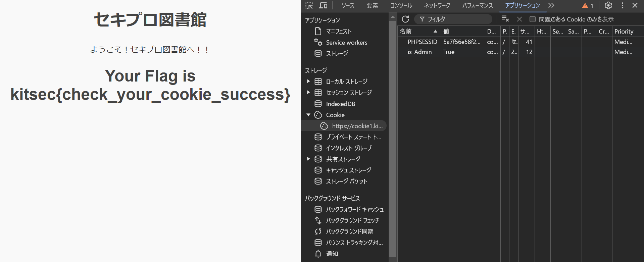Viewport: 644px width, 262px height.
Task: Click the 5a7f56e58f2... value cell
Action: [463, 42]
